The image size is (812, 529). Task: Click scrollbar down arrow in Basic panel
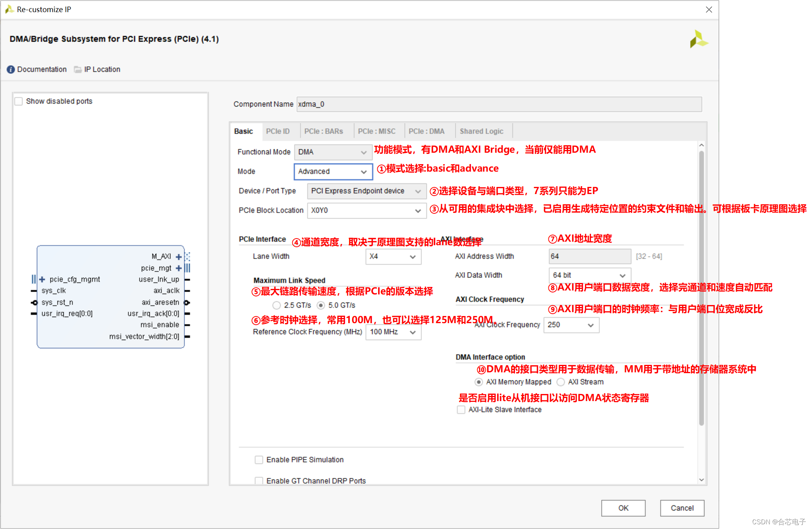[x=701, y=480]
